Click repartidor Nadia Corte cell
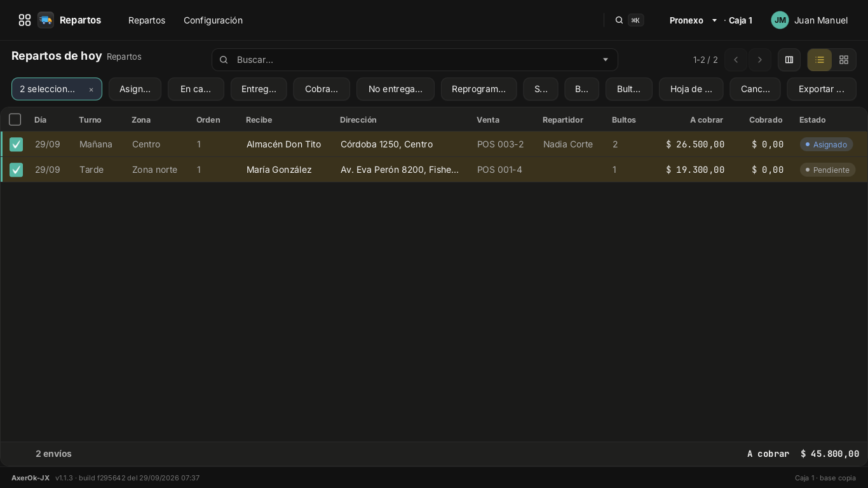868x488 pixels. [568, 144]
